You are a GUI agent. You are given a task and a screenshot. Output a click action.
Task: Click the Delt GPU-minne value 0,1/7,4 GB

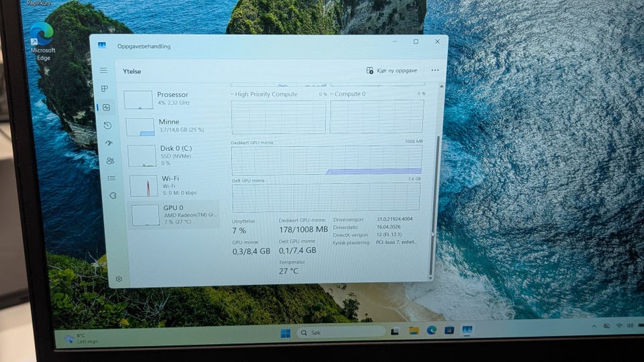coord(297,250)
